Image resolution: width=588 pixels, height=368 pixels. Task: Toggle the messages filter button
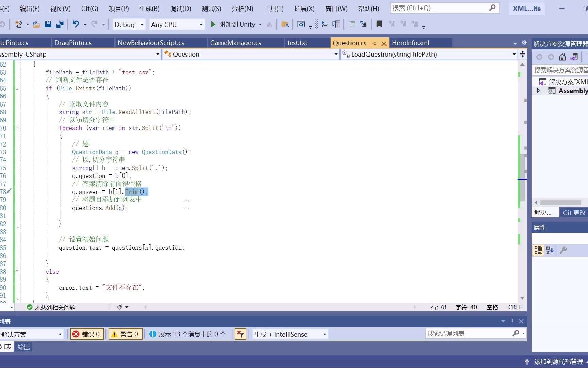point(187,334)
